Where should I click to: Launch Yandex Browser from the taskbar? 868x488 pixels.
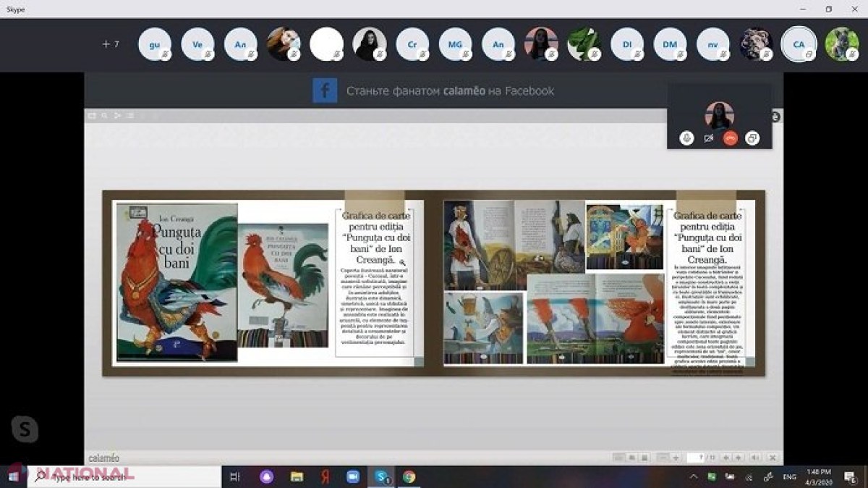pyautogui.click(x=325, y=476)
